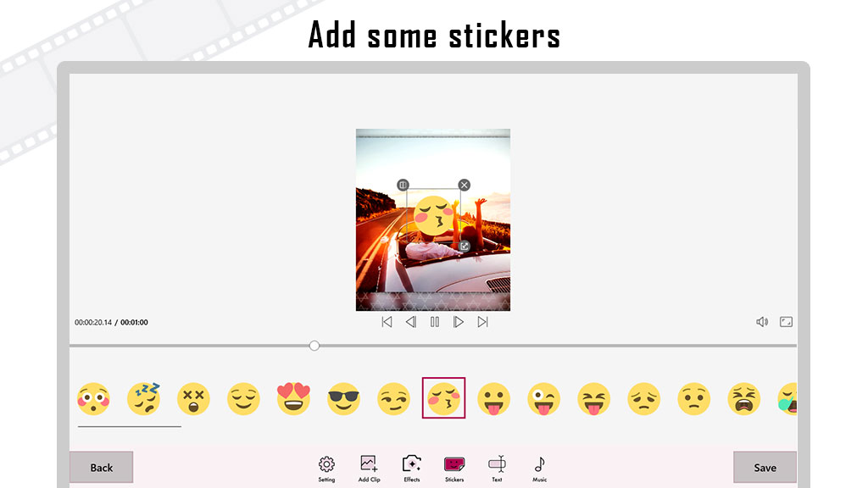Select the Stickers tool
The height and width of the screenshot is (488, 868).
[454, 468]
